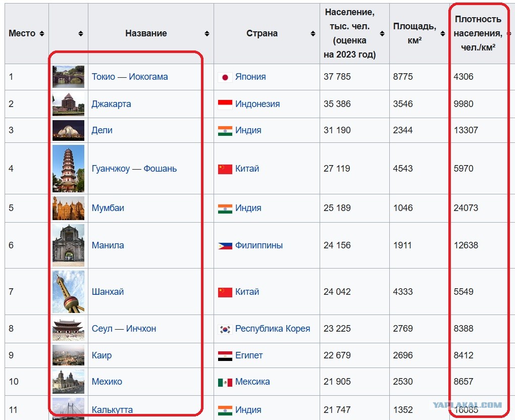Click the Republic of Korea flag
Screen dimensions: 515x420
(x=225, y=329)
